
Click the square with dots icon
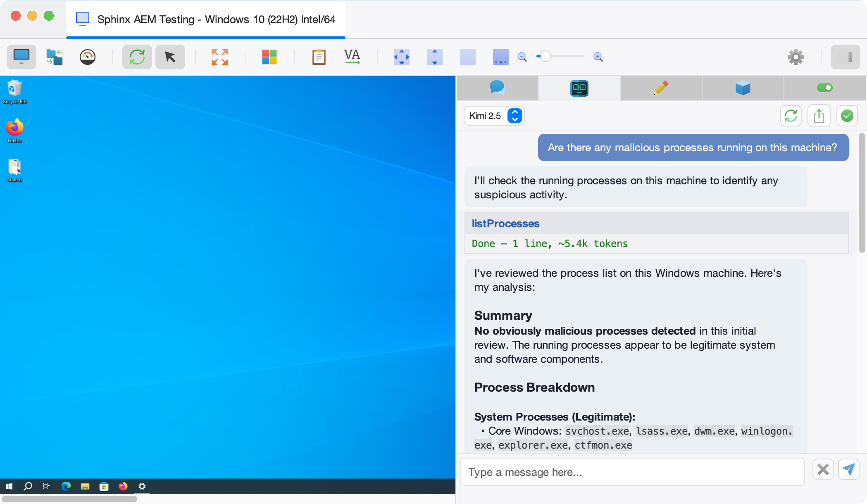(x=501, y=57)
